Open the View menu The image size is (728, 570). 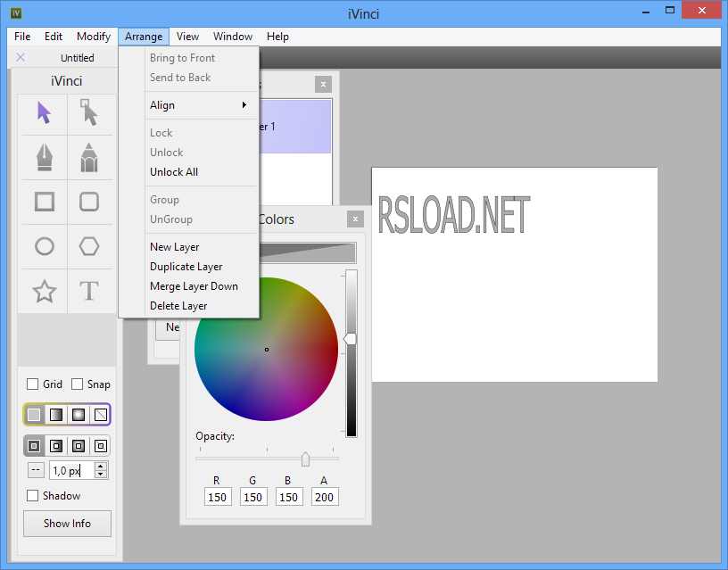(x=187, y=37)
